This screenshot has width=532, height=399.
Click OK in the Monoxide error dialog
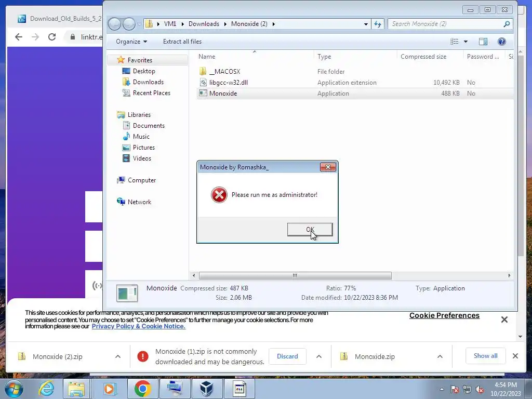tap(310, 229)
